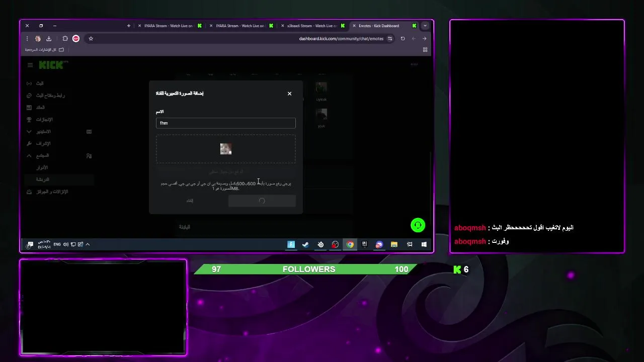Viewport: 644px width, 362px height.
Task: Open the extensions puzzle icon
Action: (65, 39)
